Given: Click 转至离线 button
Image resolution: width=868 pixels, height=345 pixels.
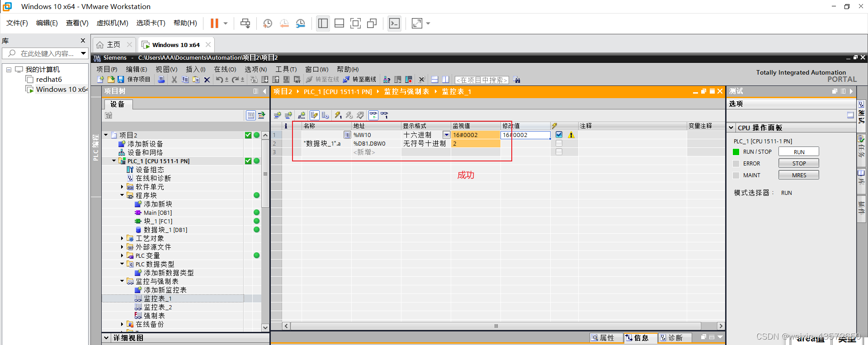Looking at the screenshot, I should pyautogui.click(x=359, y=80).
